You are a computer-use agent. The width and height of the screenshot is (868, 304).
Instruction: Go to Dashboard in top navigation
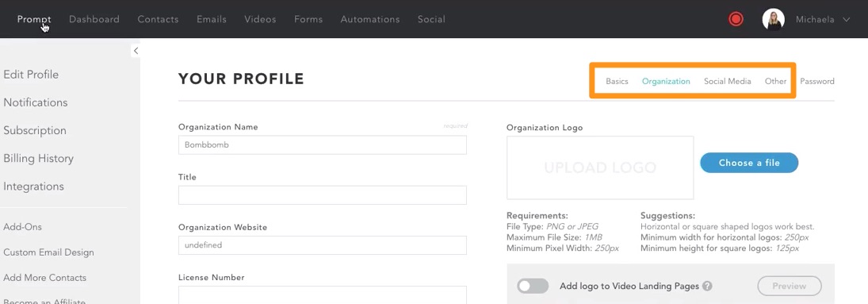[x=94, y=19]
